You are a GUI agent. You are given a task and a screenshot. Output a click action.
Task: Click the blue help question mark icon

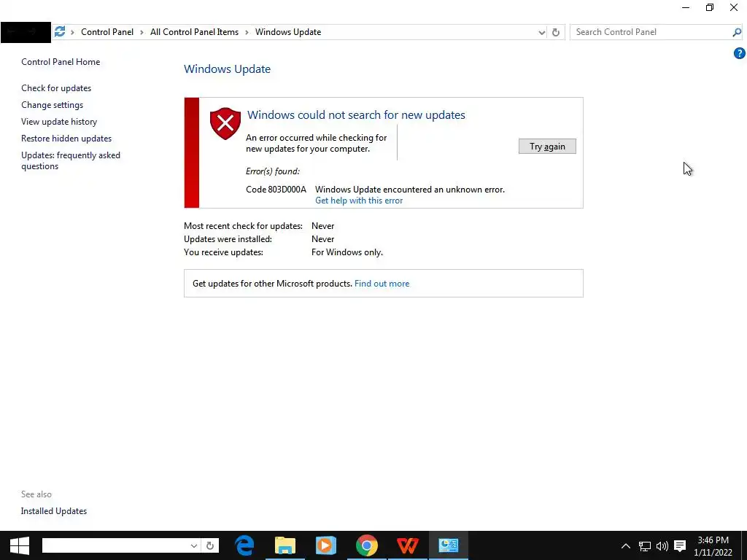coord(739,53)
